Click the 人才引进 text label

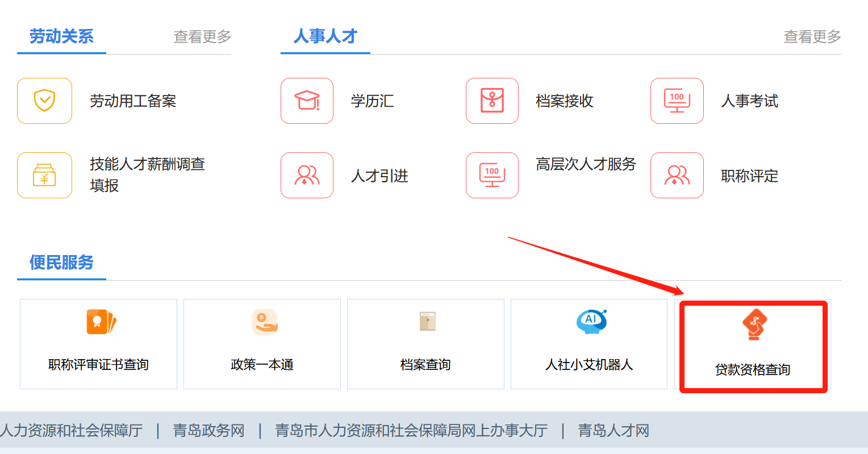point(379,176)
